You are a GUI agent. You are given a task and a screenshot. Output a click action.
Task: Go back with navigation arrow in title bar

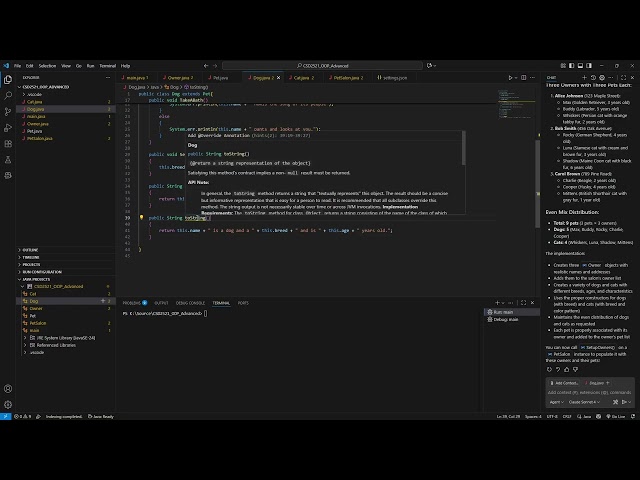[206, 66]
